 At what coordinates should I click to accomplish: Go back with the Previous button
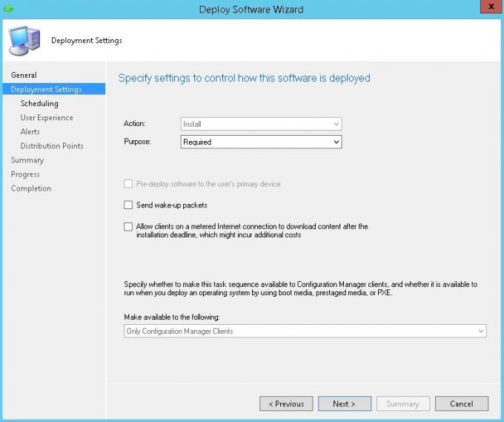click(x=286, y=403)
